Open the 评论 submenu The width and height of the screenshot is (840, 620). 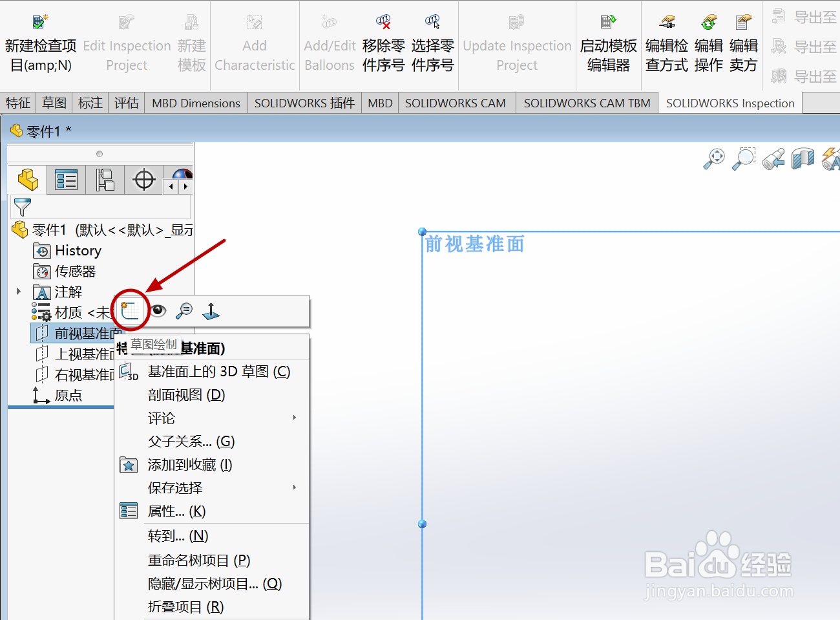[212, 418]
